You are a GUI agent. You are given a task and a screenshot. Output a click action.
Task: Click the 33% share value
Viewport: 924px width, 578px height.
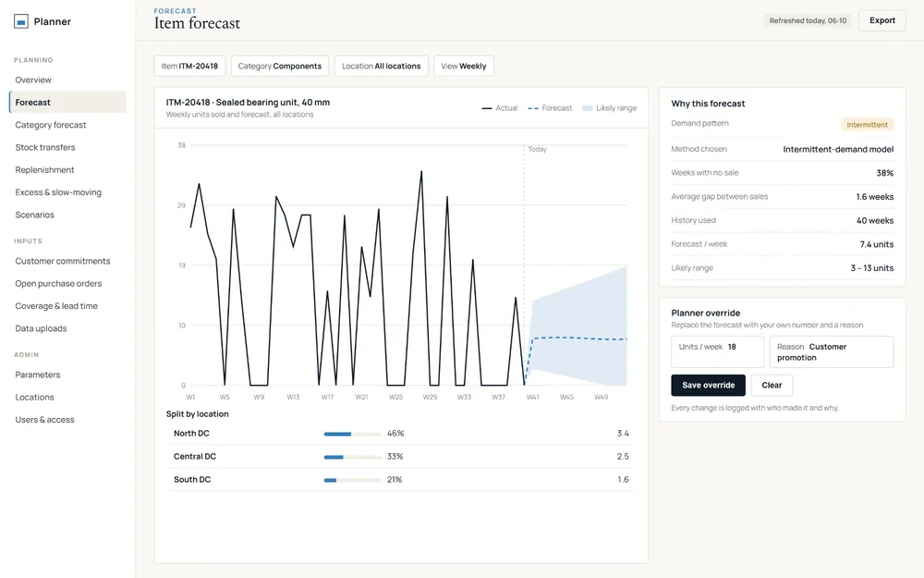coord(395,456)
